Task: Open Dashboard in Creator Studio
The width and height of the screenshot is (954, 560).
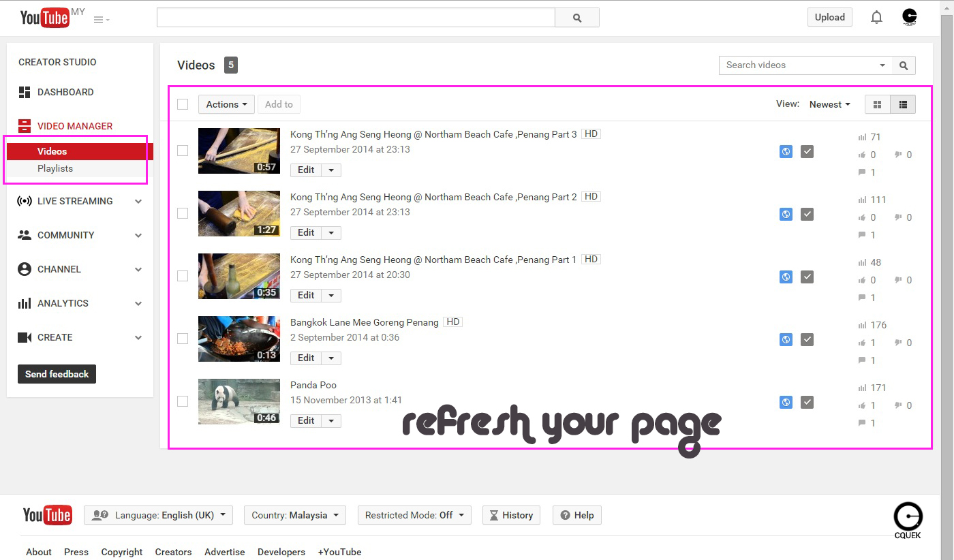Action: (x=65, y=92)
